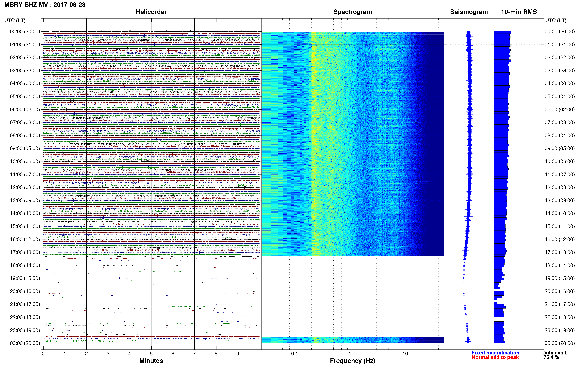Click the Minutes axis label

(x=151, y=361)
